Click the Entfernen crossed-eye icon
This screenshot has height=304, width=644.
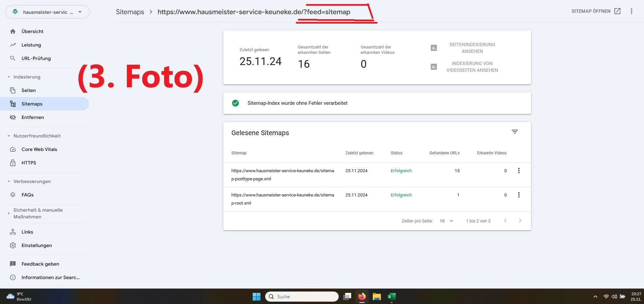click(x=13, y=117)
